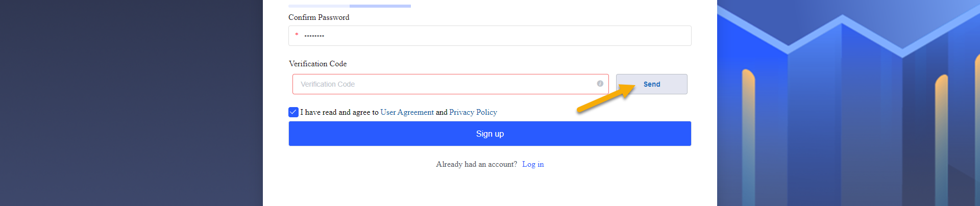Screen dimensions: 980x206
Task: Toggle the User Agreement consent checkbox
Action: (x=293, y=112)
